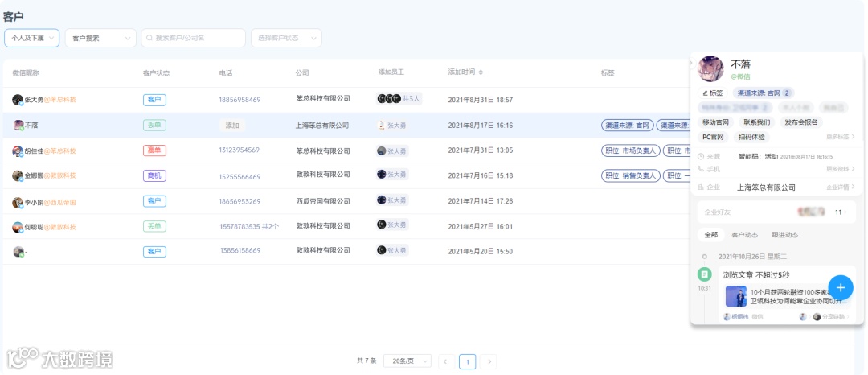The height and width of the screenshot is (375, 868).
Task: Collapse the customer detail side panel arrow
Action: click(x=693, y=63)
